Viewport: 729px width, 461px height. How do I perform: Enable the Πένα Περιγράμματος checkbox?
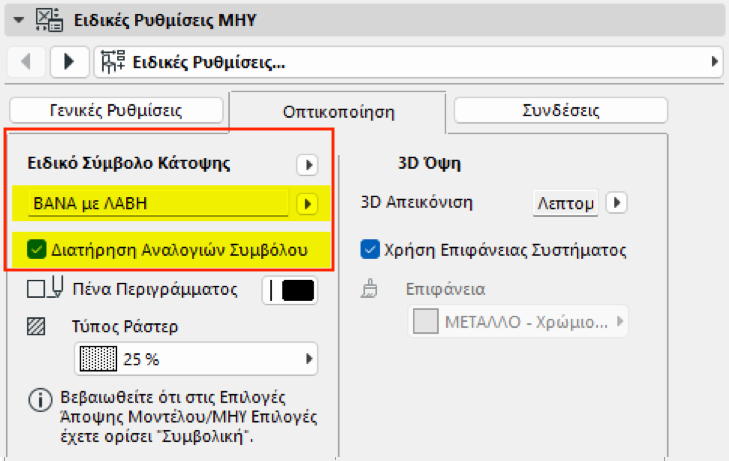(36, 290)
